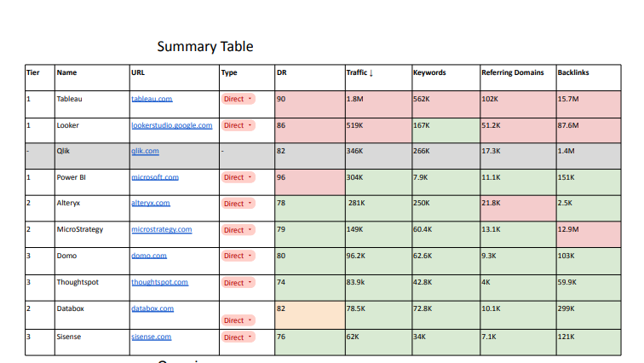
Task: Select the MicroStrategy name cell
Action: pos(92,234)
